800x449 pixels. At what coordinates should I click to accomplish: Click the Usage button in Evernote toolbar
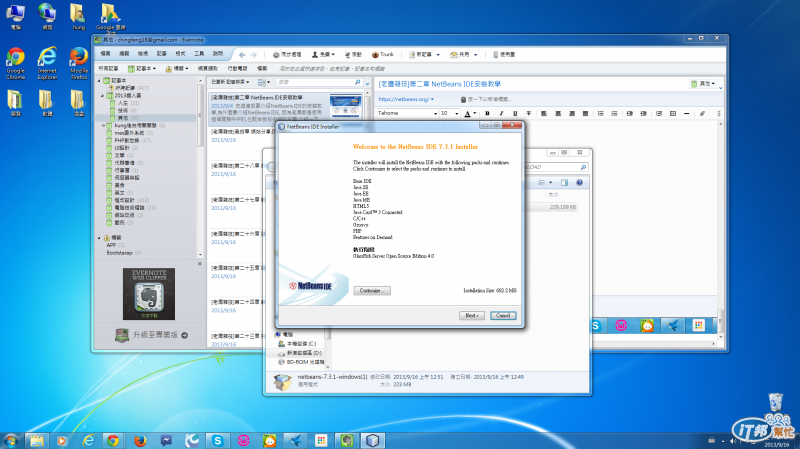pos(504,55)
